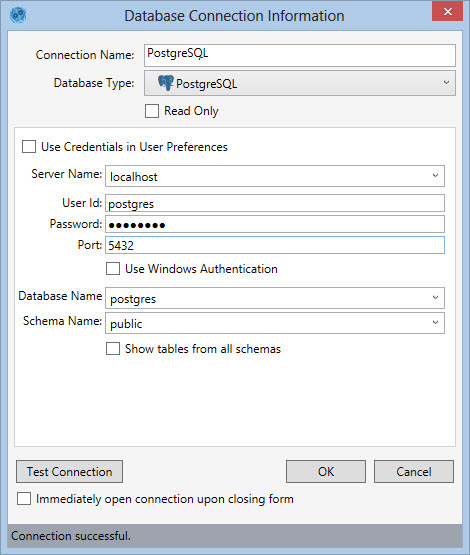Enable Show tables from all schemas
The height and width of the screenshot is (555, 470).
[113, 349]
